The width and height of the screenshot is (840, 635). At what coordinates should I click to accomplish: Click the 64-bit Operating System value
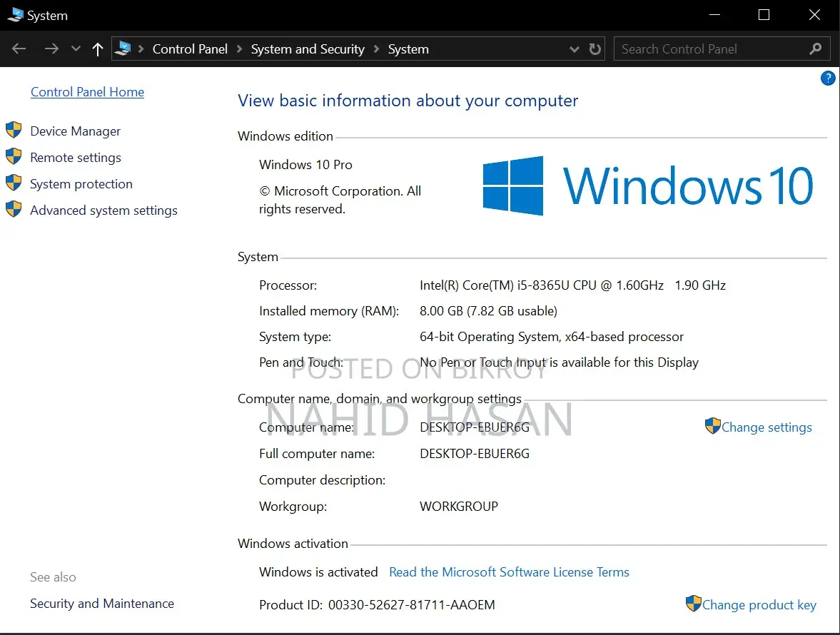point(552,337)
